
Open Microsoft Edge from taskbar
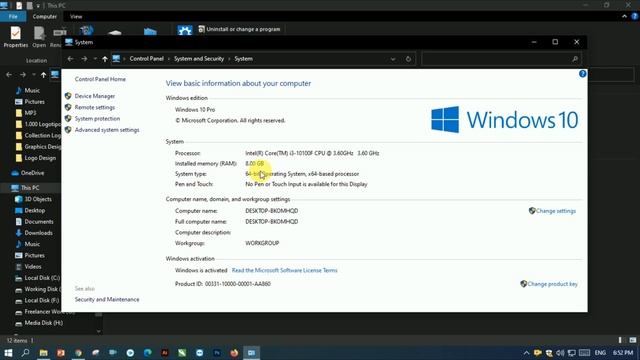coord(147,353)
